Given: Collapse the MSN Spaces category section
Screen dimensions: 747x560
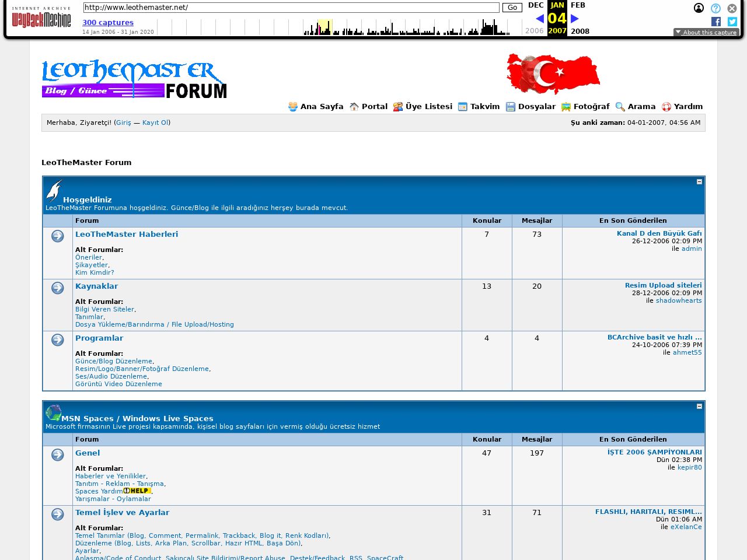Looking at the screenshot, I should pos(699,407).
